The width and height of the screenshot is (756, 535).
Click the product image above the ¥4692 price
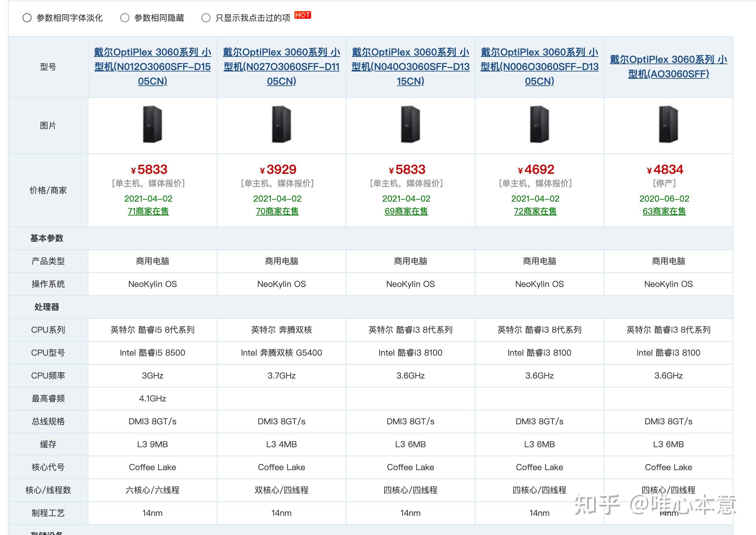tap(540, 125)
